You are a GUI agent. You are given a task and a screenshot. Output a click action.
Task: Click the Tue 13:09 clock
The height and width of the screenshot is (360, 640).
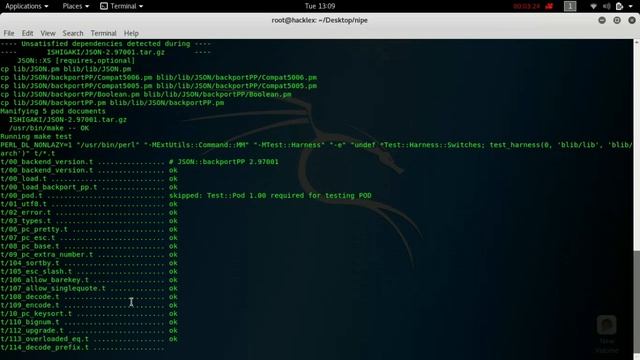tap(320, 6)
